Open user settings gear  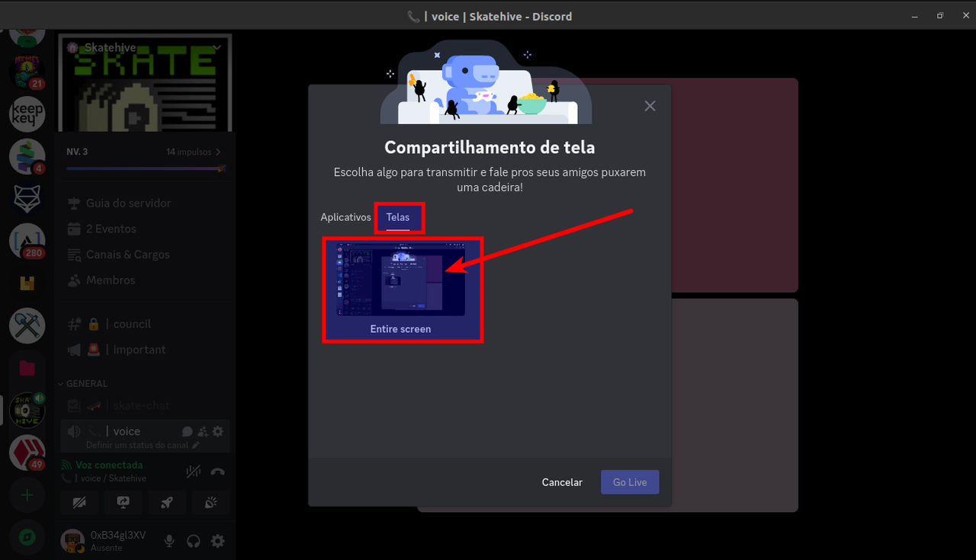tap(218, 541)
